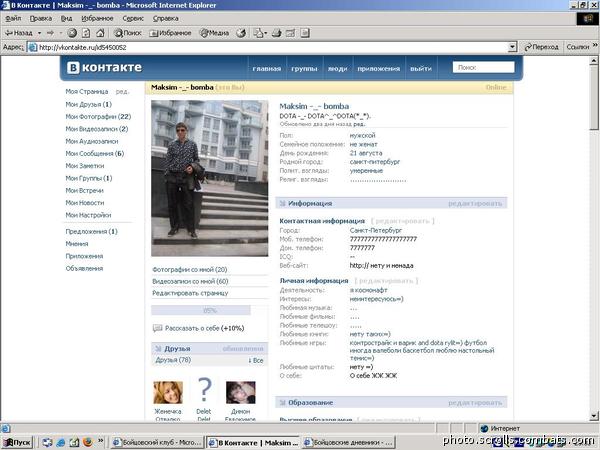
Task: Expand the address bar dropdown arrow
Action: click(x=513, y=47)
